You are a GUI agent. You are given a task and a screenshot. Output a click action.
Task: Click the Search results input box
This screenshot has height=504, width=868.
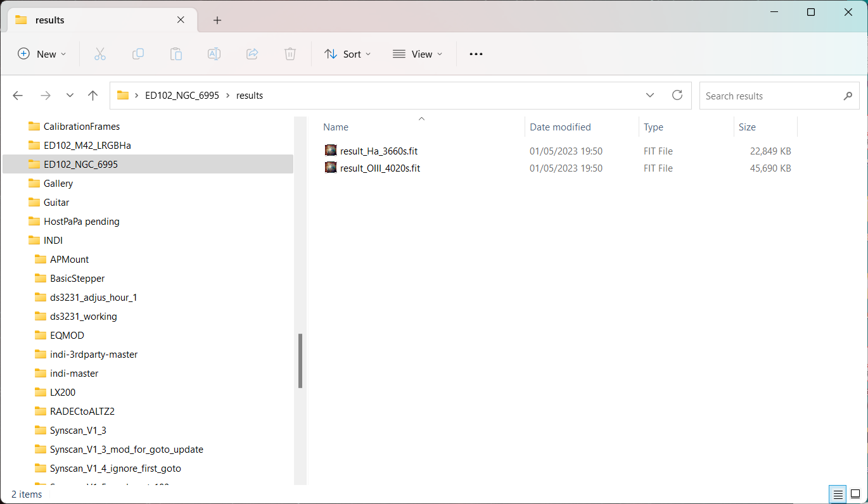coord(770,96)
